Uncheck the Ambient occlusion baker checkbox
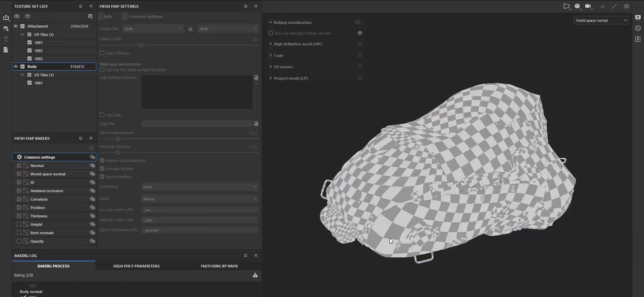 pos(19,191)
